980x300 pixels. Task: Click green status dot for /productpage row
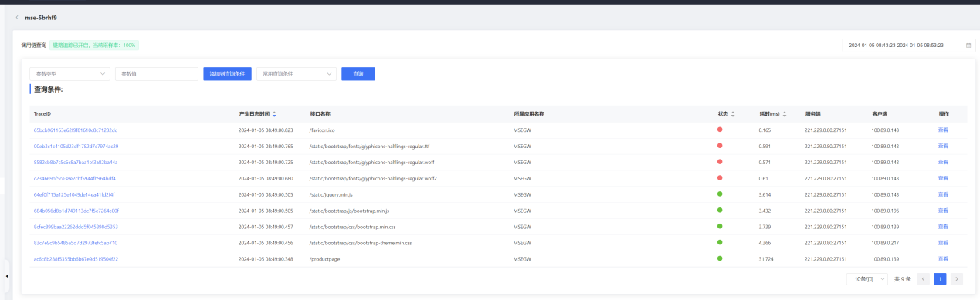[720, 259]
